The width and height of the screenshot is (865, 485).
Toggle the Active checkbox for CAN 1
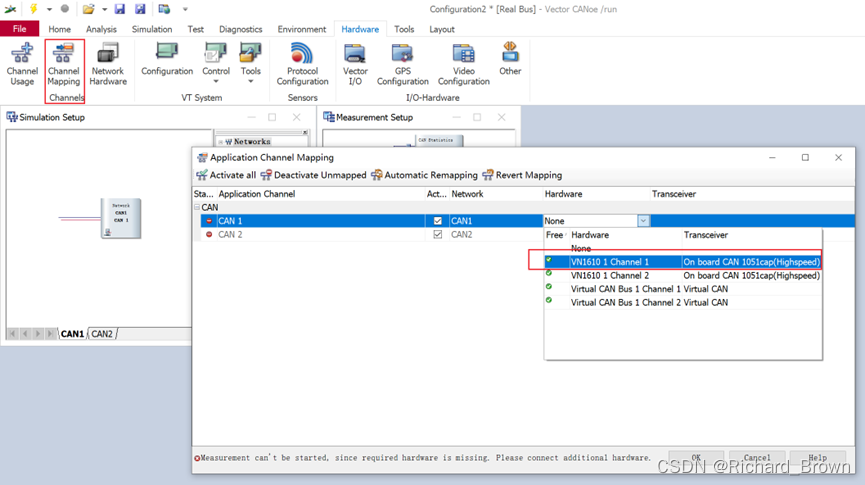(437, 221)
